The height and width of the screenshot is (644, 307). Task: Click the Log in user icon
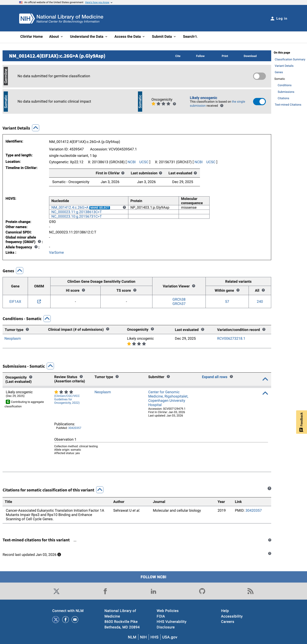272,19
